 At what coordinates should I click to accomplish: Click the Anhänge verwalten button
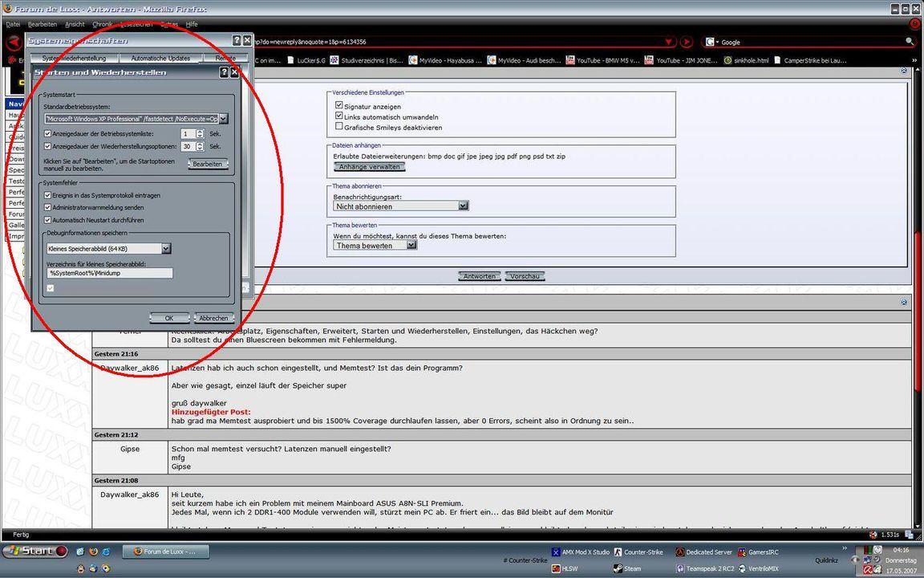click(370, 167)
